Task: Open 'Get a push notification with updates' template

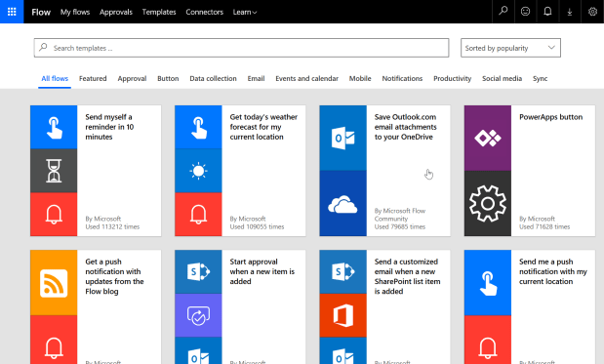Action: click(x=114, y=276)
